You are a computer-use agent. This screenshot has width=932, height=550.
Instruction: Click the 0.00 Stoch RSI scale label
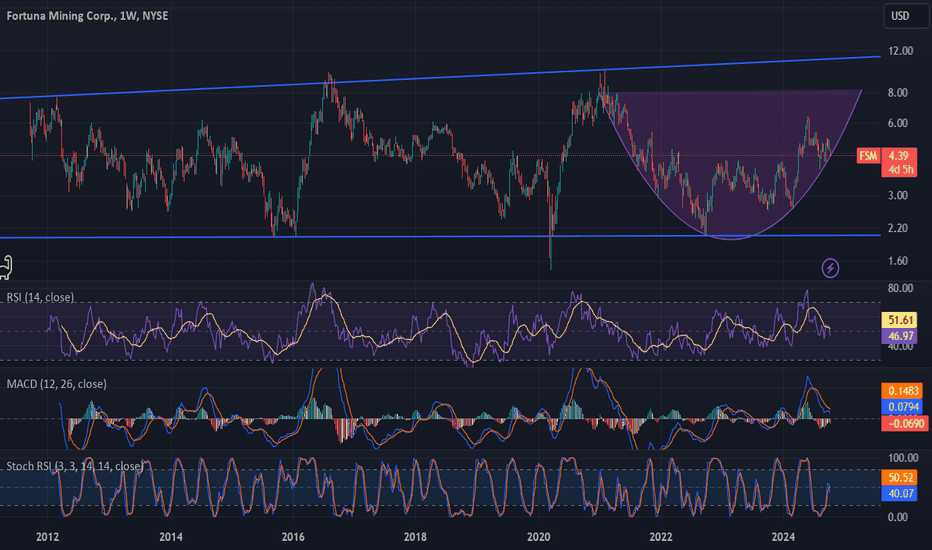click(x=898, y=517)
